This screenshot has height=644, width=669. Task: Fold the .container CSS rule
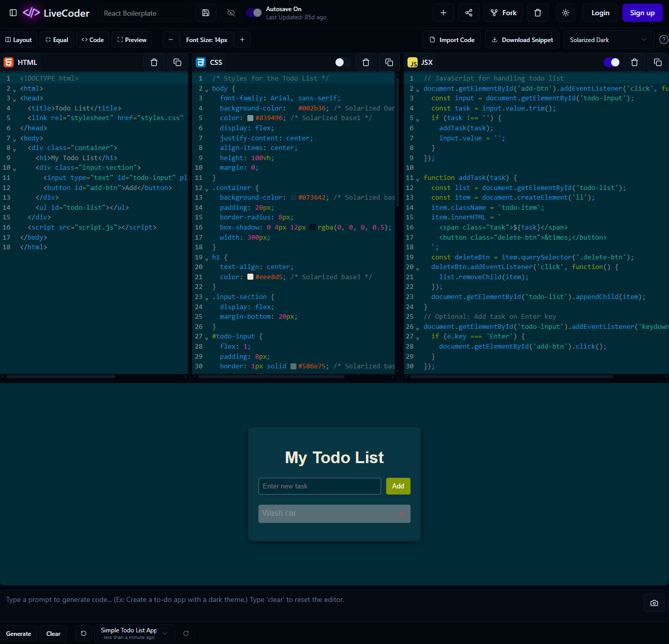pos(206,188)
